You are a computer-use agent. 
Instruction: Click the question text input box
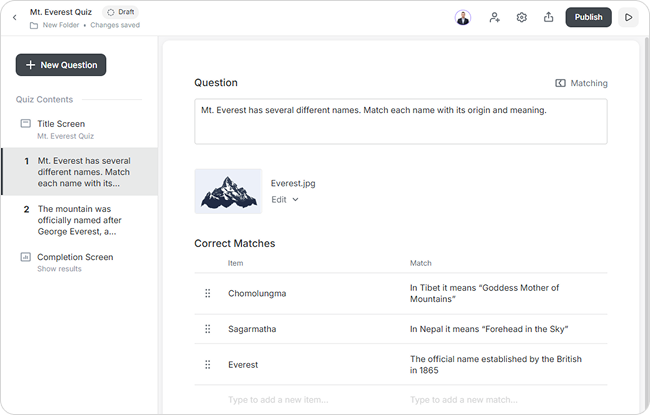click(401, 121)
